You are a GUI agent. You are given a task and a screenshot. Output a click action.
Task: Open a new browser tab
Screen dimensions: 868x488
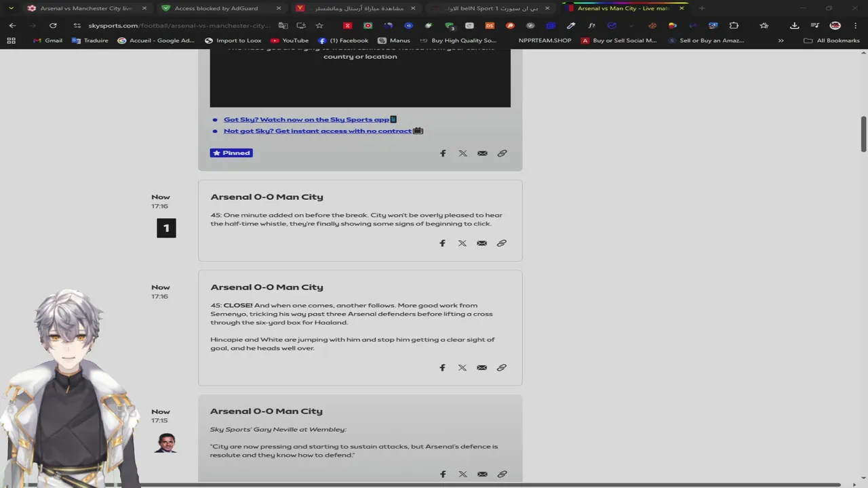pyautogui.click(x=701, y=8)
